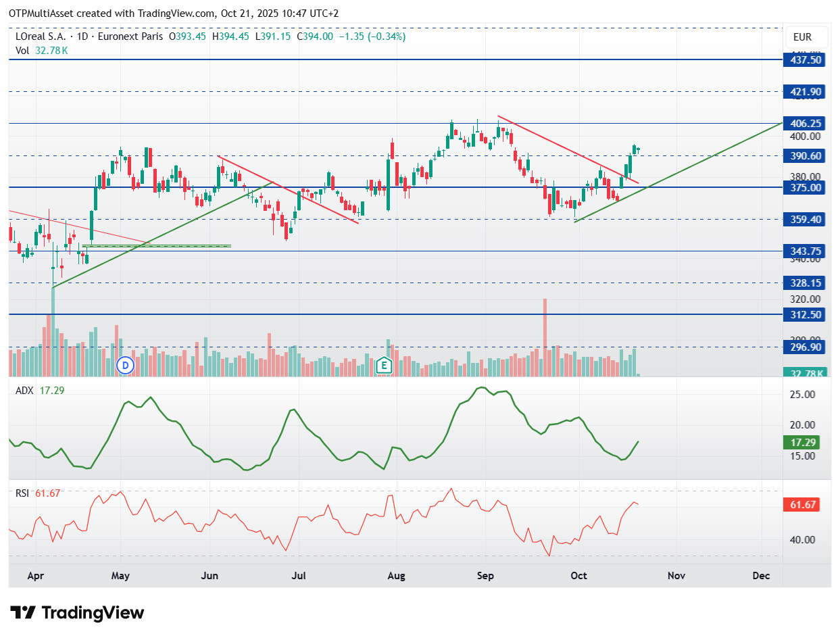Click the 20.00 ADX axis tick
Screen dimensions: 840x638
coord(803,424)
